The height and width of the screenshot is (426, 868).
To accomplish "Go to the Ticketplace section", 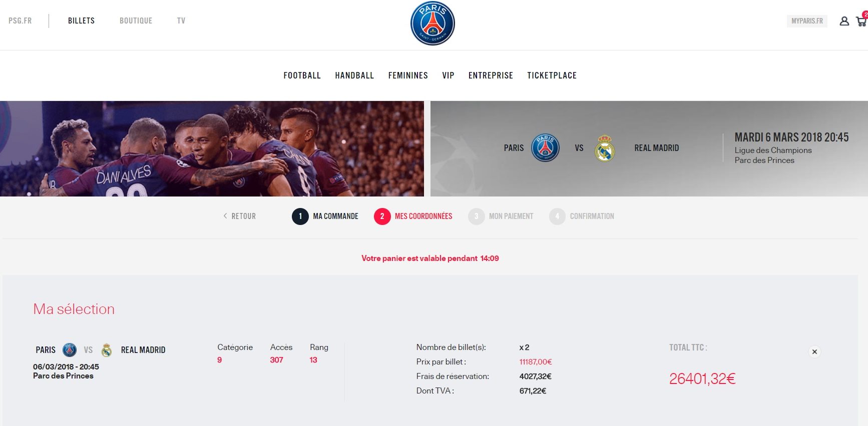I will (x=552, y=75).
